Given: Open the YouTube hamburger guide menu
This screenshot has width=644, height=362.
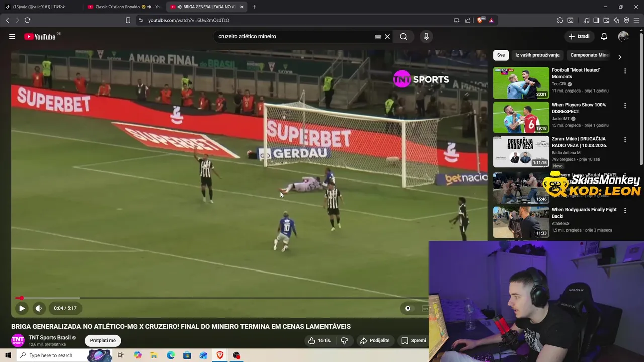Looking at the screenshot, I should click(x=12, y=36).
